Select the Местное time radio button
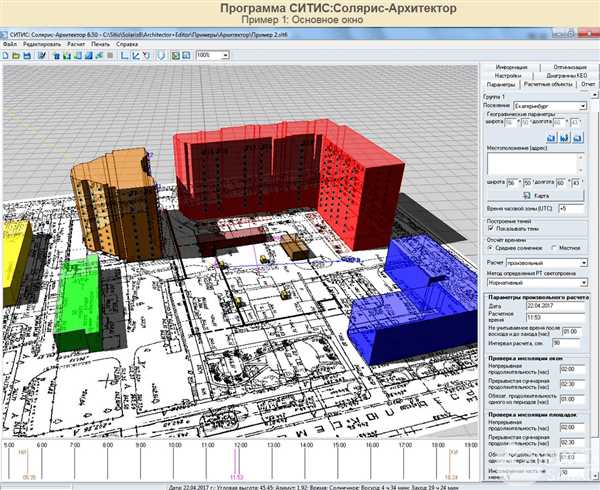This screenshot has height=490, width=600. 554,248
